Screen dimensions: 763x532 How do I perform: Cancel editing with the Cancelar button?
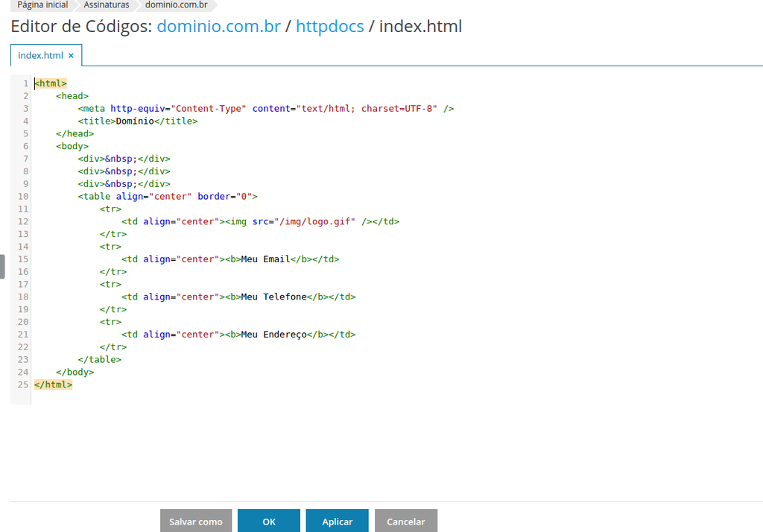point(405,522)
